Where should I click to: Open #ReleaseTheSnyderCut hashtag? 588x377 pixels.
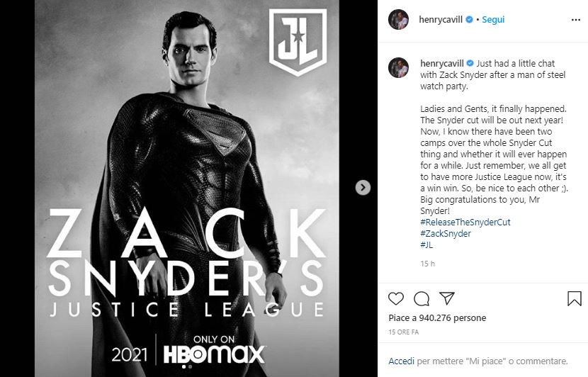(465, 222)
